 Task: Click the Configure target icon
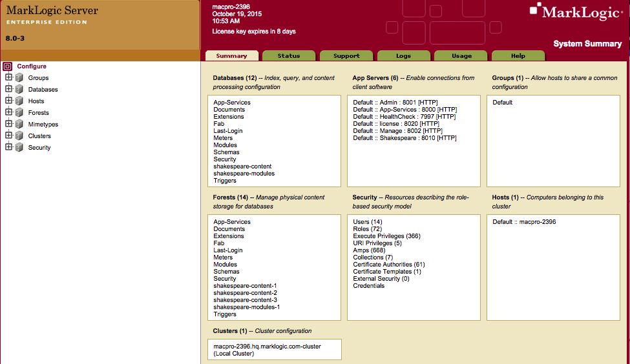(x=8, y=66)
